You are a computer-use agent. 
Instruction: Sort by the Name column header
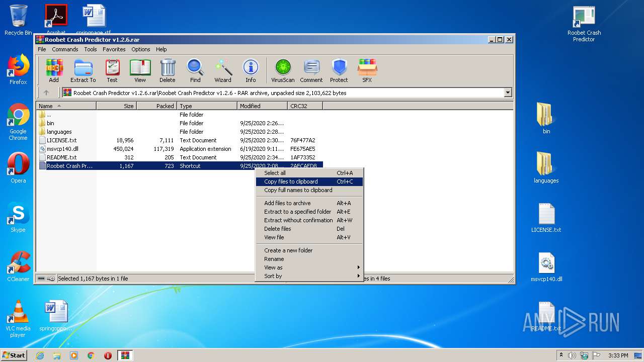(x=66, y=106)
